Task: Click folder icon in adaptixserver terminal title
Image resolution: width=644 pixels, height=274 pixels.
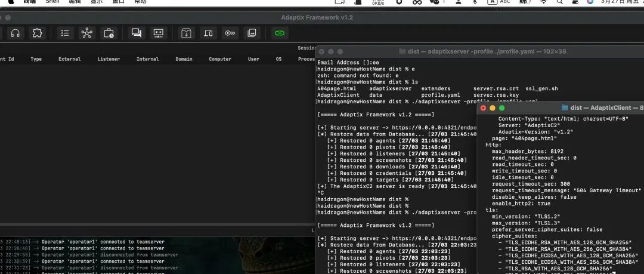Action: (402, 51)
